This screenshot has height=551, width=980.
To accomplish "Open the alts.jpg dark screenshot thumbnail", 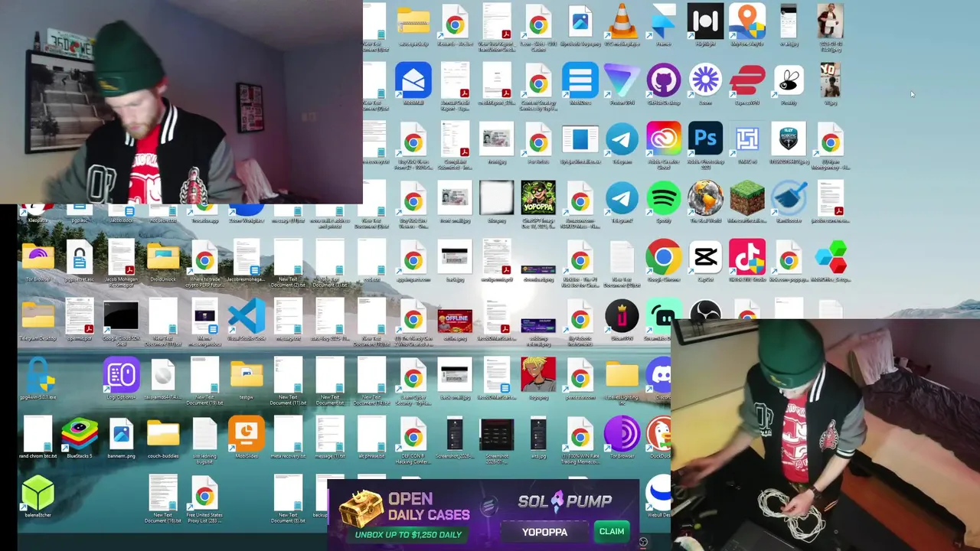I will point(538,435).
